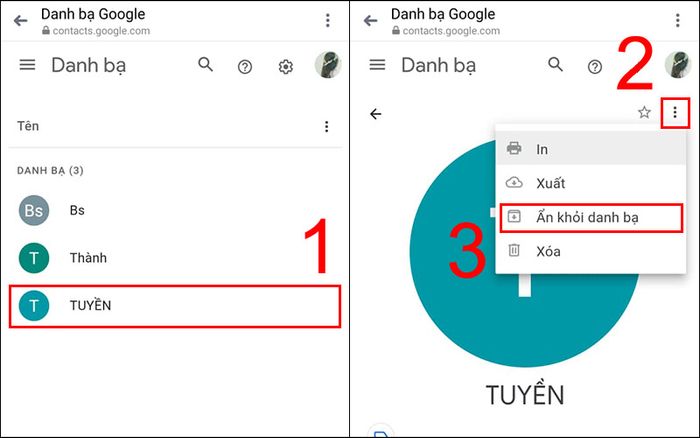Open the hamburger menu in right panel
The width and height of the screenshot is (700, 438).
[377, 65]
